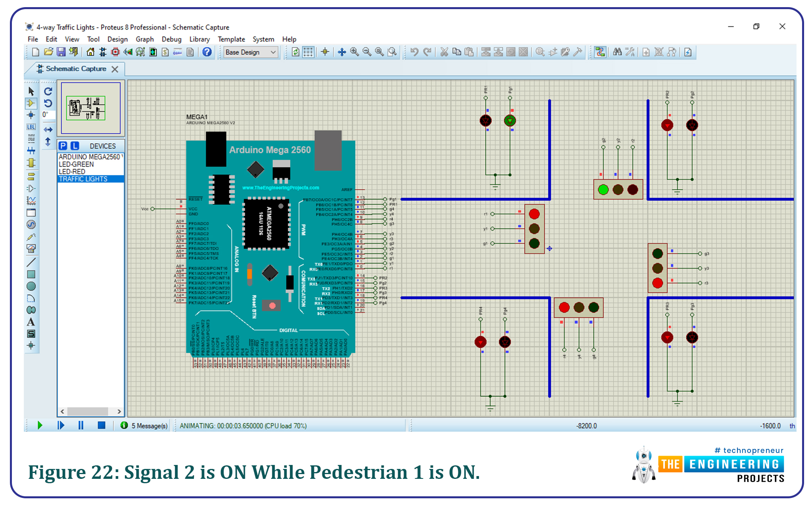Click the schematic overview thumbnail
The height and width of the screenshot is (509, 812).
tap(91, 108)
